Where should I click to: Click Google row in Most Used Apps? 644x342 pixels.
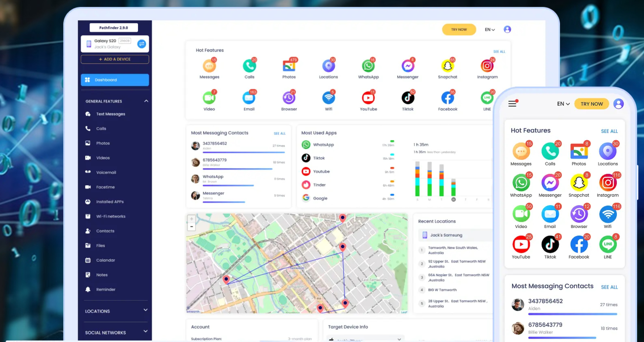(x=348, y=198)
